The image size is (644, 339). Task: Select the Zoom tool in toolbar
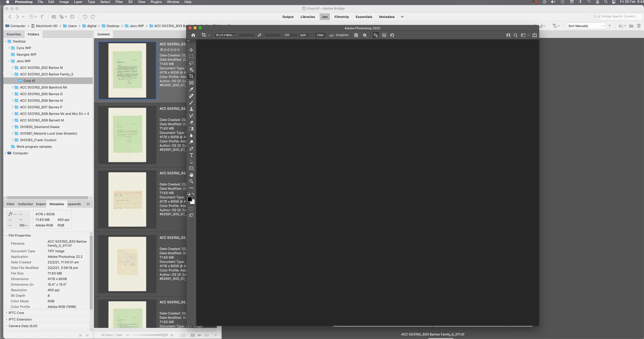tap(191, 181)
